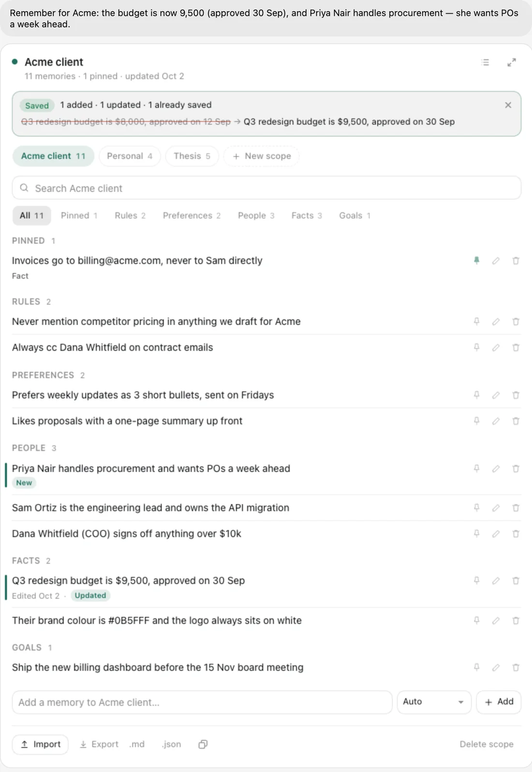This screenshot has width=532, height=772.
Task: Delete the billing dashboard goal
Action: 516,668
